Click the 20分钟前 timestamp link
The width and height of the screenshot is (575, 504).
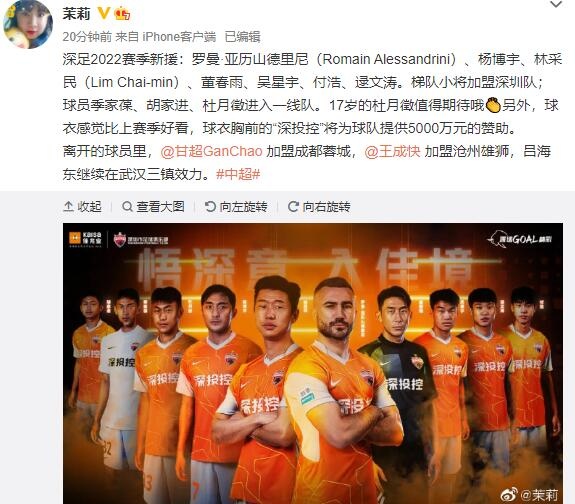pos(87,37)
